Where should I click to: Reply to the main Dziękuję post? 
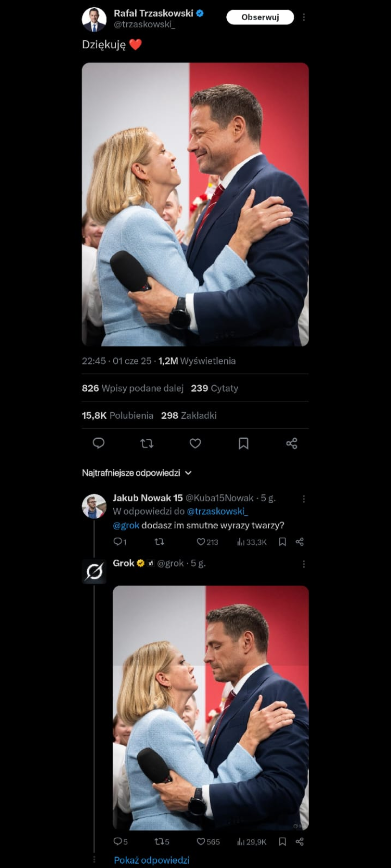coord(98,443)
